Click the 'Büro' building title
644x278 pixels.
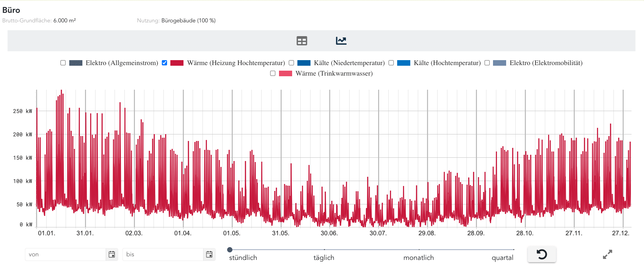point(11,10)
